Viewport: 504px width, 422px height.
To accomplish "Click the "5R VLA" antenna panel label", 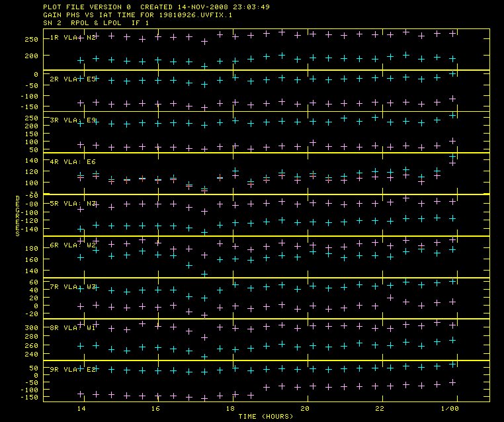I will click(74, 204).
